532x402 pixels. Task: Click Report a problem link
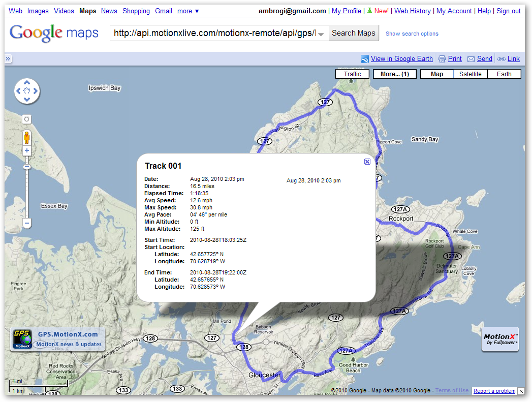tap(494, 391)
